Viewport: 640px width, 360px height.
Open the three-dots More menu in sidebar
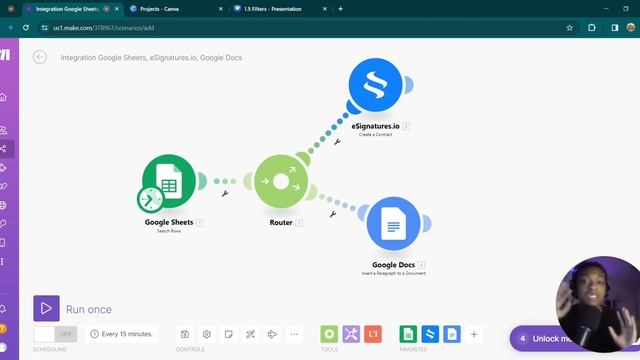pos(3,262)
